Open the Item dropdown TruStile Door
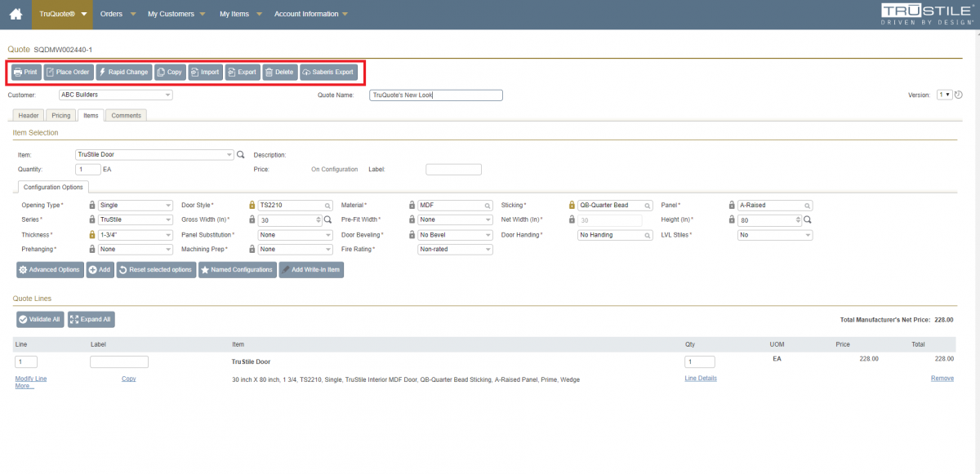This screenshot has height=474, width=980. [x=154, y=154]
